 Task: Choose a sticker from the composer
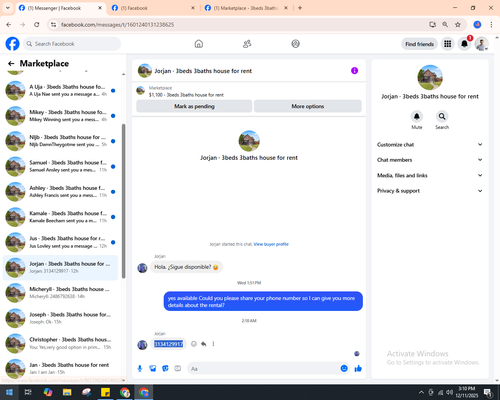click(x=165, y=368)
